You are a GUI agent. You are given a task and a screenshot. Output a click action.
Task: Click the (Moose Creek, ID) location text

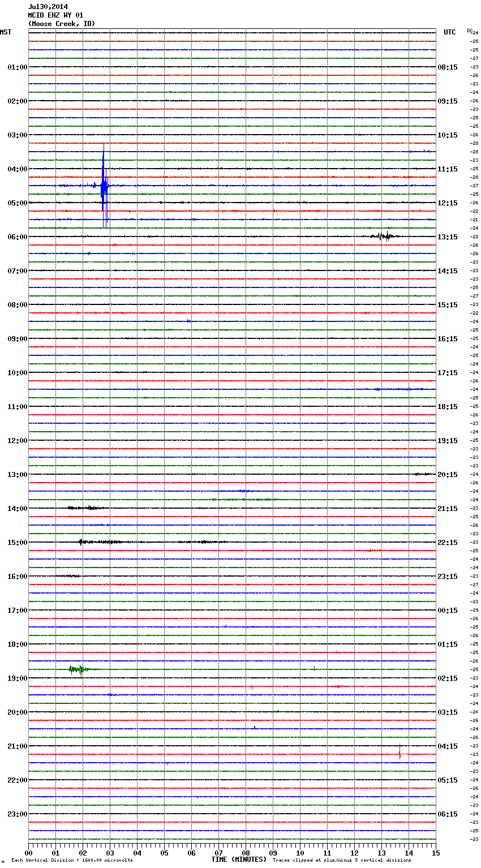pos(62,24)
